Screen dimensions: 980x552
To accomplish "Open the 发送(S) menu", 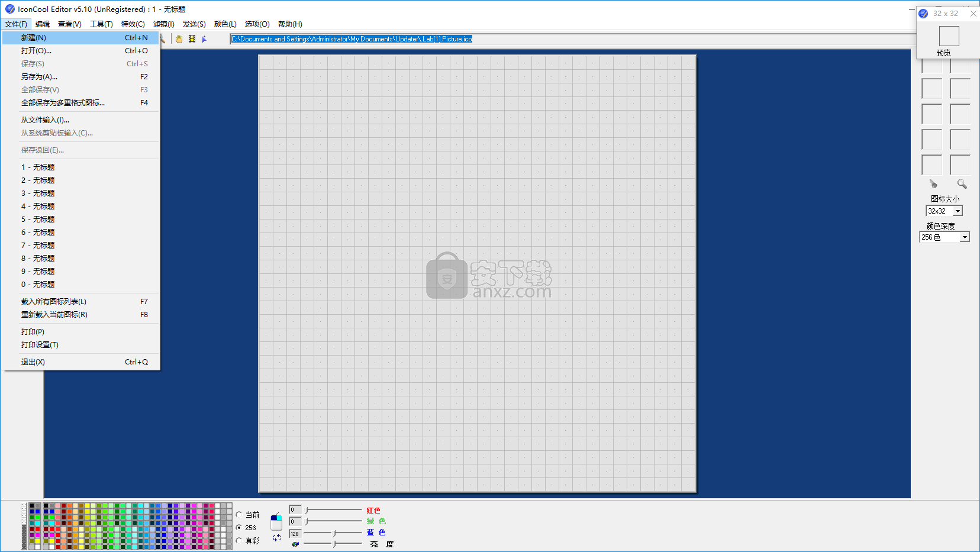I will click(x=194, y=24).
